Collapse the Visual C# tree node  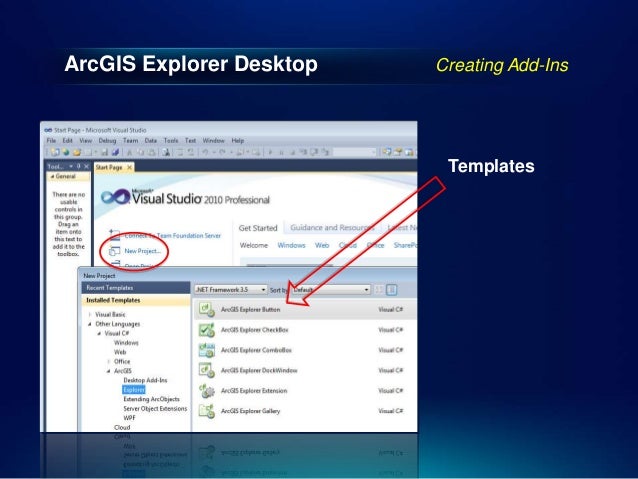tap(99, 333)
